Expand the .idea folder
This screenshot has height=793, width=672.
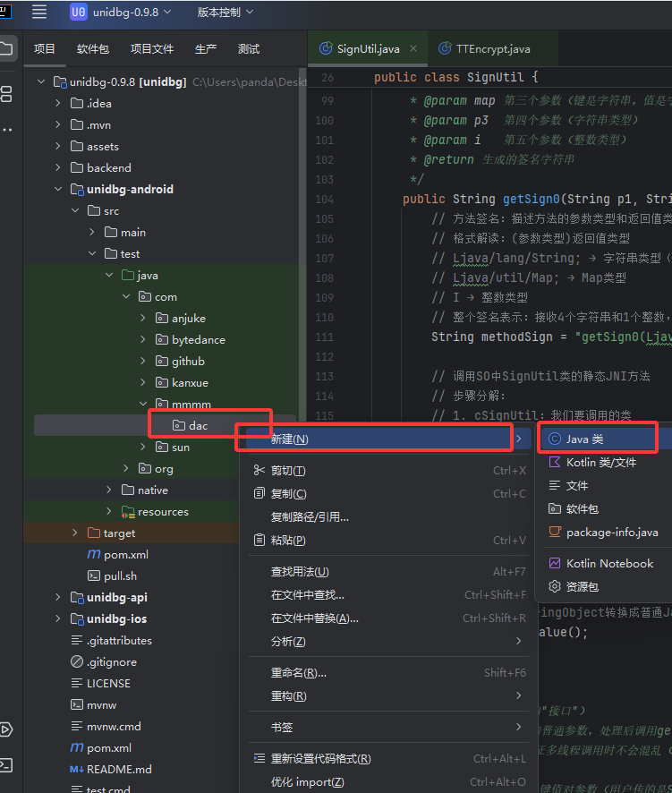[58, 103]
